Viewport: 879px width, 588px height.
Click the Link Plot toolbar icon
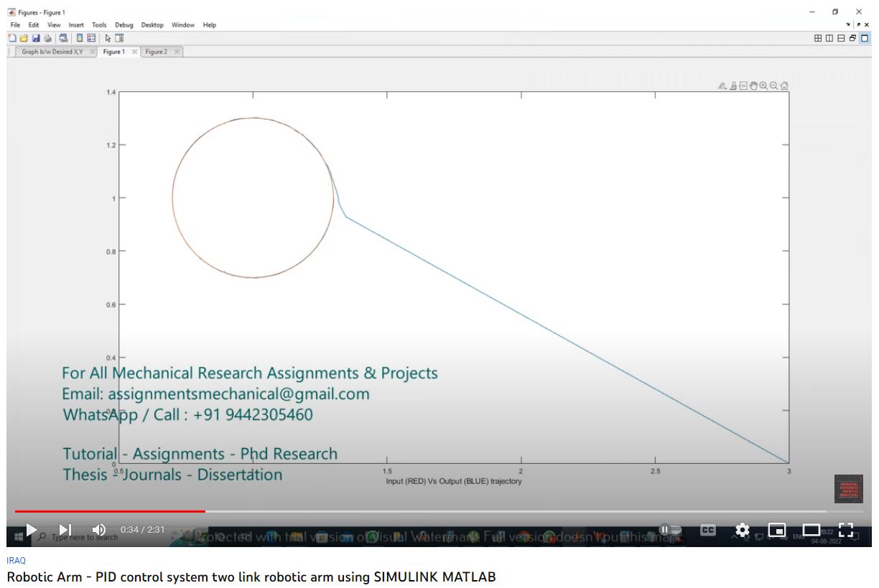tap(63, 38)
